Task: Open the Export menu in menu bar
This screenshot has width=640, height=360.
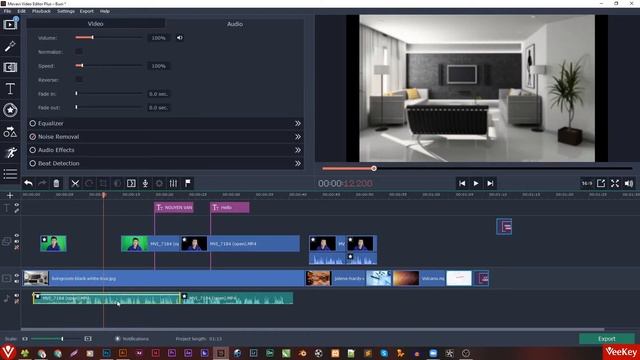Action: pos(87,11)
